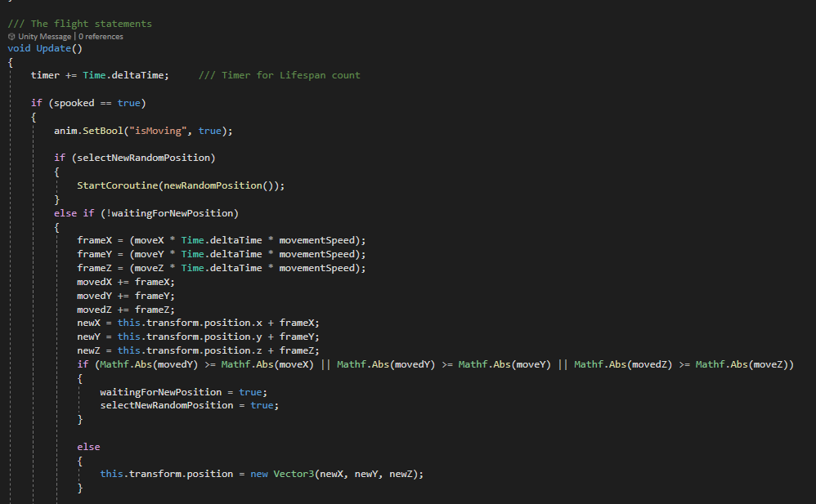This screenshot has height=504, width=816.
Task: Click the 'Vector3' type name
Action: tap(294, 474)
